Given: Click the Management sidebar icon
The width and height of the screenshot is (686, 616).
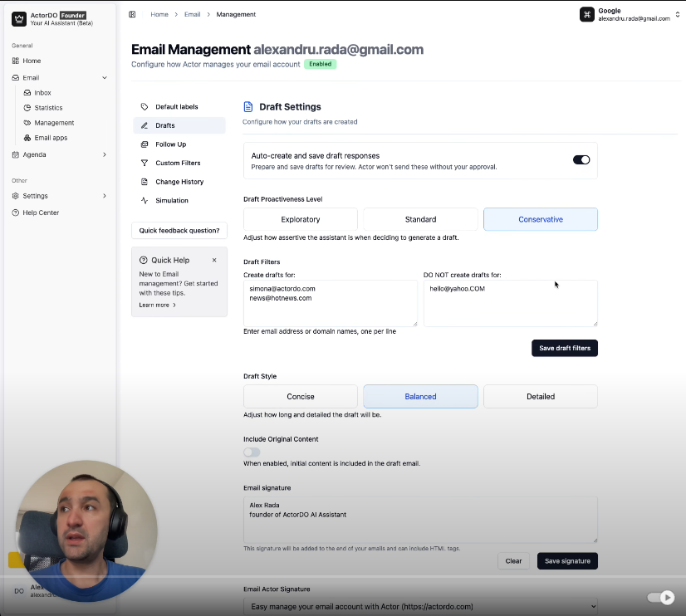Looking at the screenshot, I should (x=27, y=123).
